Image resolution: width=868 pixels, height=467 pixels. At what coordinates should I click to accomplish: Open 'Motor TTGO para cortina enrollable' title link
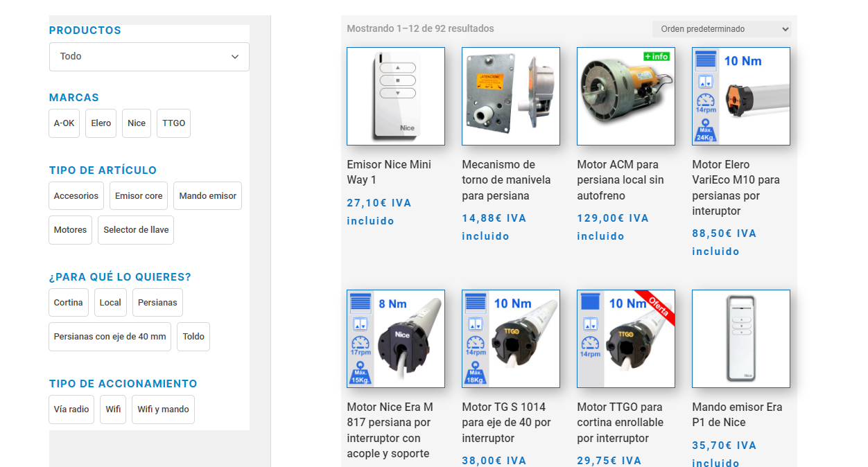click(x=620, y=423)
